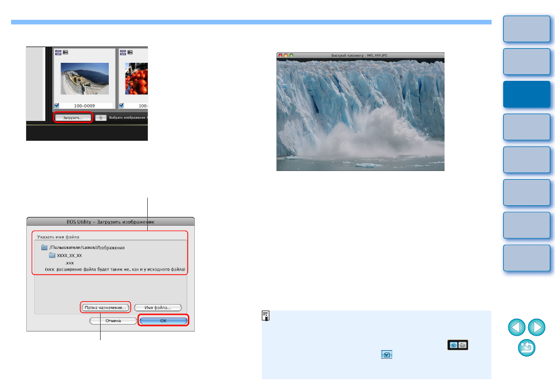The width and height of the screenshot is (555, 392).
Task: Go to the next page arrow
Action: coord(536,327)
